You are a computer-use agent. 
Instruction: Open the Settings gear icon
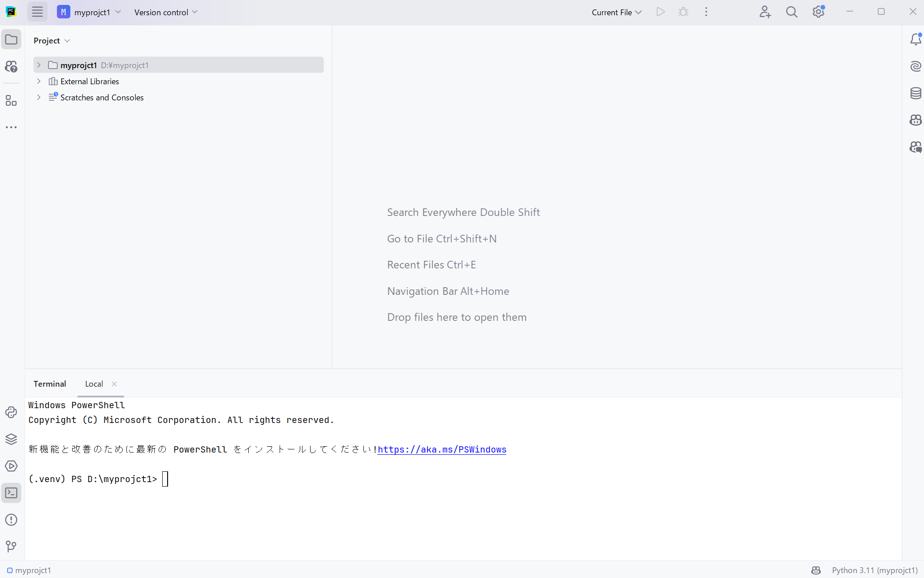tap(818, 12)
